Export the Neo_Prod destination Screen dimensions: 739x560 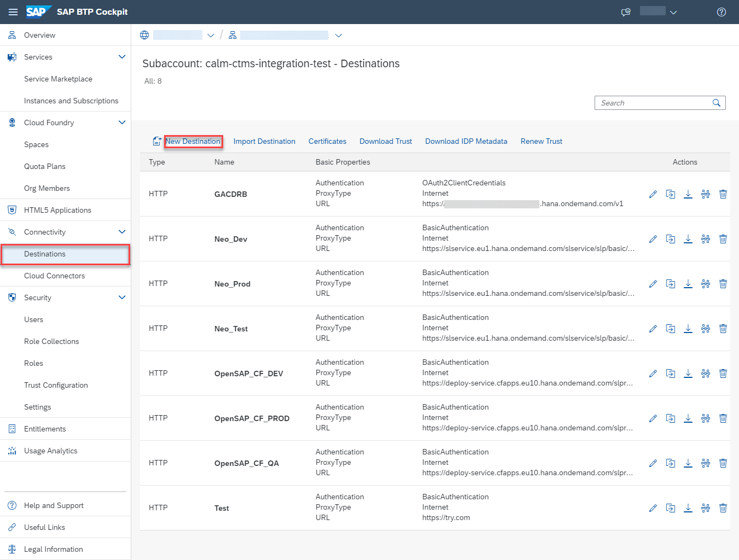click(x=688, y=284)
